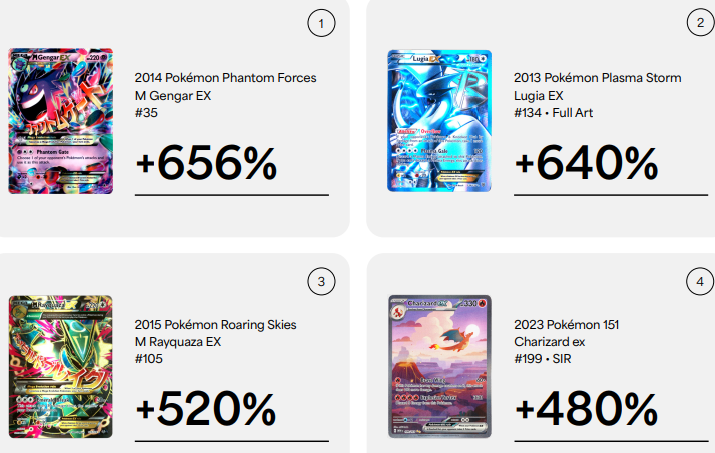Click the rank 2 circle badge
The image size is (715, 453).
[700, 22]
